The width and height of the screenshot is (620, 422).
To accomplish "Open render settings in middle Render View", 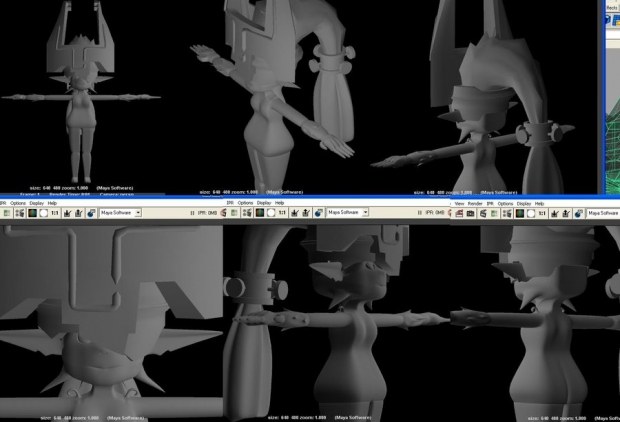I will (x=247, y=213).
